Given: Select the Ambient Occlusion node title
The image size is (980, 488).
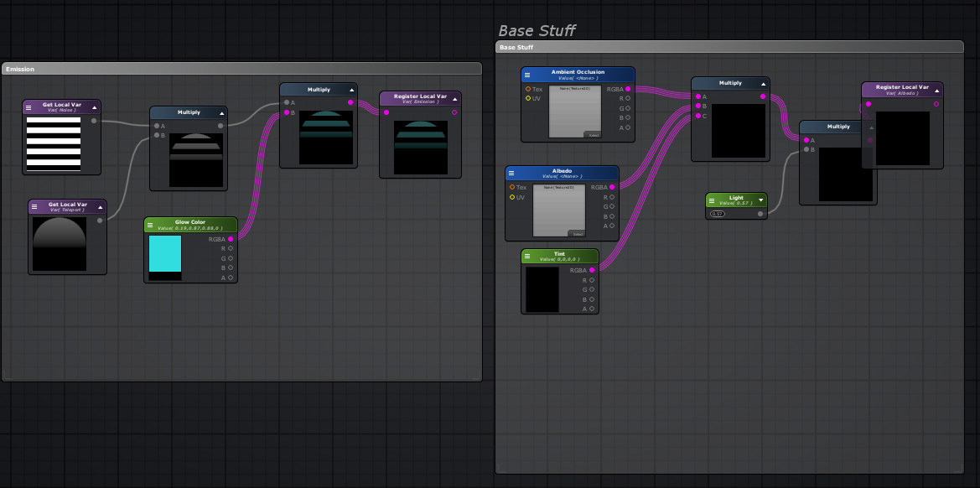Looking at the screenshot, I should [x=578, y=72].
